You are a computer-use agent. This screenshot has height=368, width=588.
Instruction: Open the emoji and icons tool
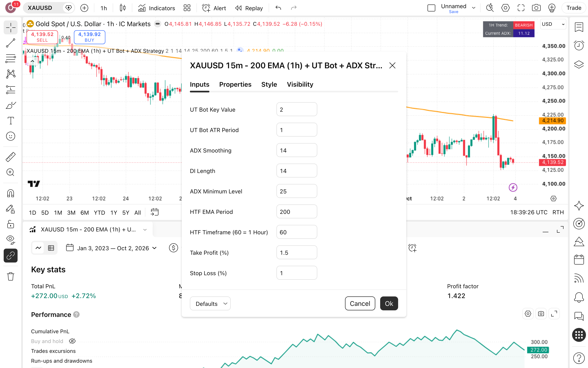[x=10, y=136]
